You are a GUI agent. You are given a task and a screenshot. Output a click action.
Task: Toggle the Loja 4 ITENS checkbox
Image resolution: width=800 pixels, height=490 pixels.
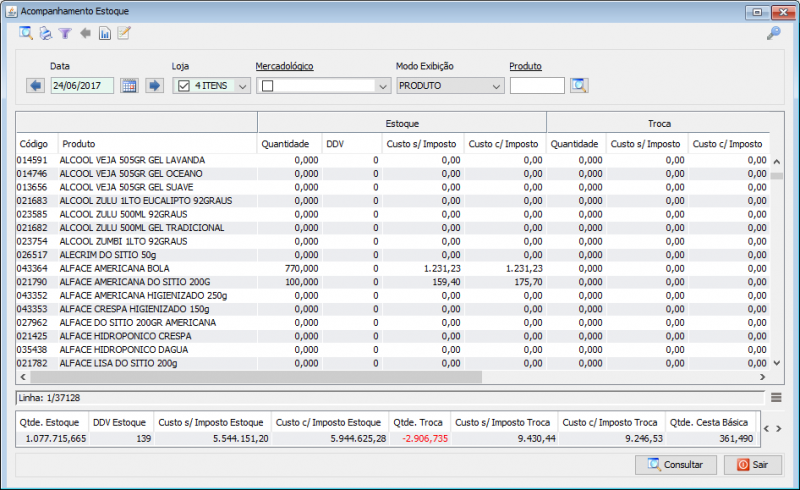(184, 86)
